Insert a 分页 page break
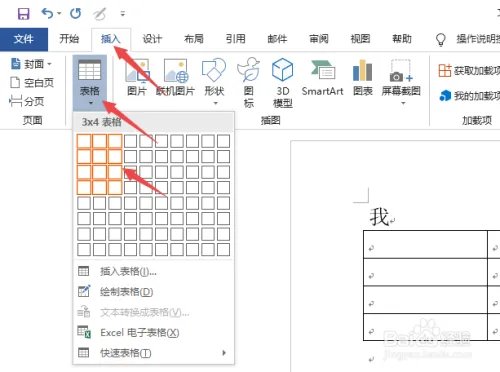The height and width of the screenshot is (372, 500). [x=27, y=101]
